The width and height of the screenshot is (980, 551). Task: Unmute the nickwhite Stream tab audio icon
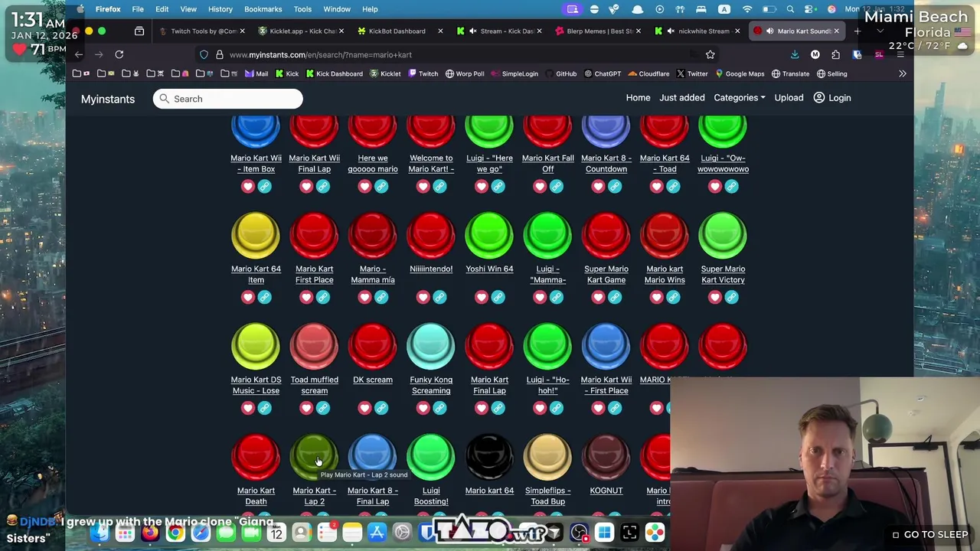(671, 31)
